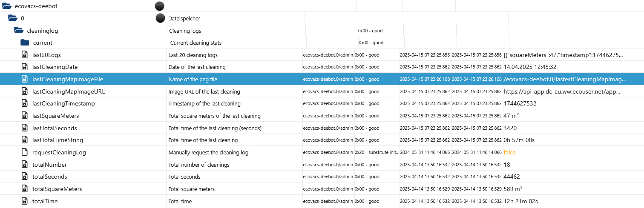
Task: Click 'Manually request the cleaning log' description
Action: click(208, 152)
